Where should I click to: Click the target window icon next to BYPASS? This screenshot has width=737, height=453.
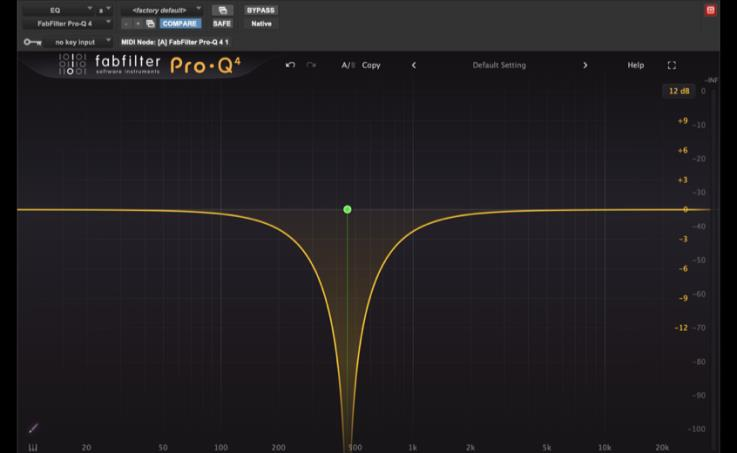pos(222,10)
